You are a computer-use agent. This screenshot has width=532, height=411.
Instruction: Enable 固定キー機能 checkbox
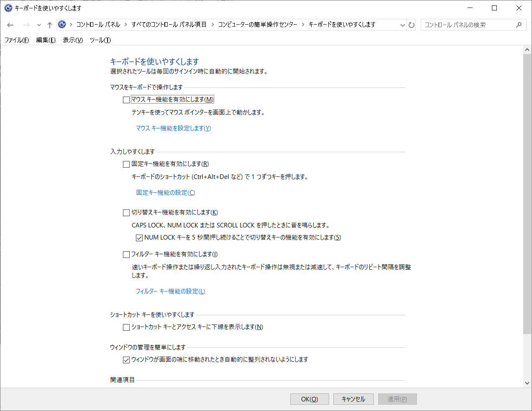click(x=126, y=164)
